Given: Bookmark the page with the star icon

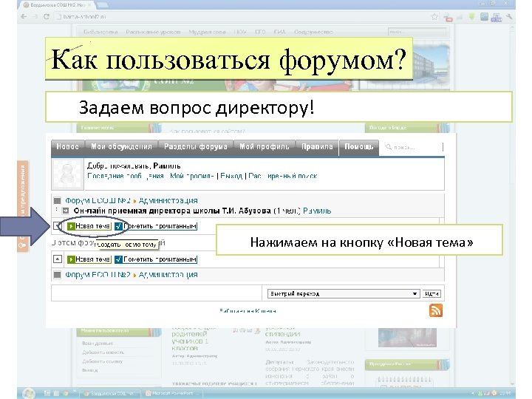Looking at the screenshot, I should click(434, 16).
